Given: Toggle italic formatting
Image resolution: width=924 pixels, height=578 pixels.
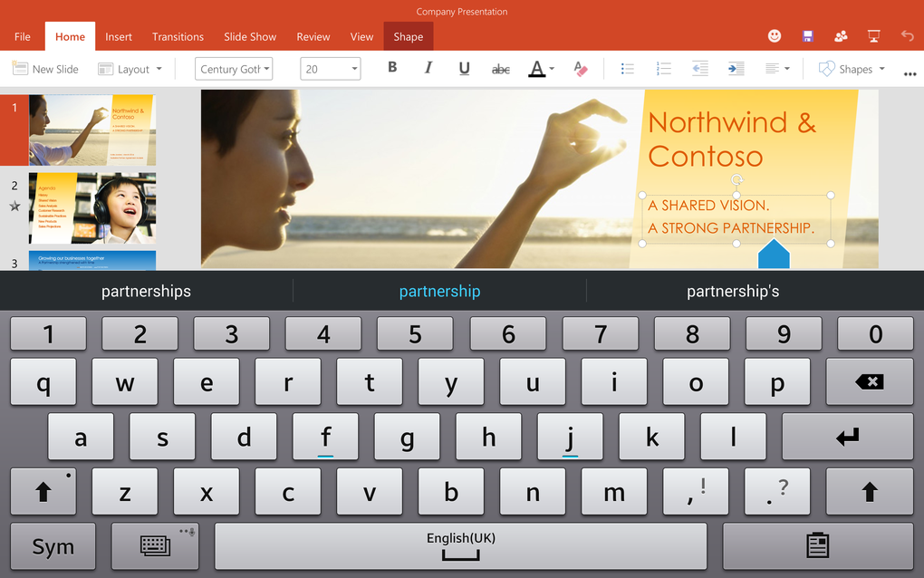Looking at the screenshot, I should coord(428,67).
